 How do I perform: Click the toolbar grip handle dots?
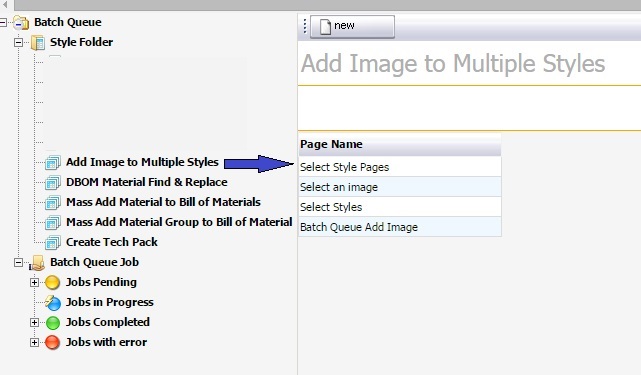tap(305, 26)
